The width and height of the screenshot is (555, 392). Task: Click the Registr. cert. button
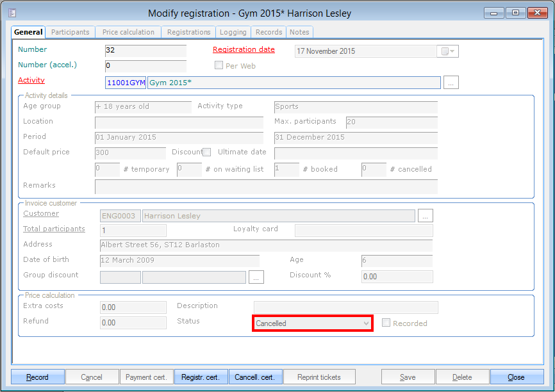pyautogui.click(x=201, y=377)
